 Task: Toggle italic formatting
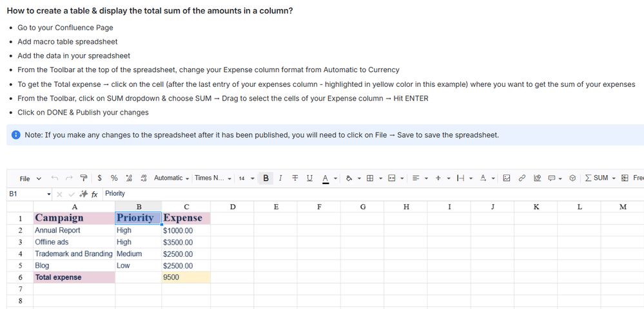tap(280, 178)
